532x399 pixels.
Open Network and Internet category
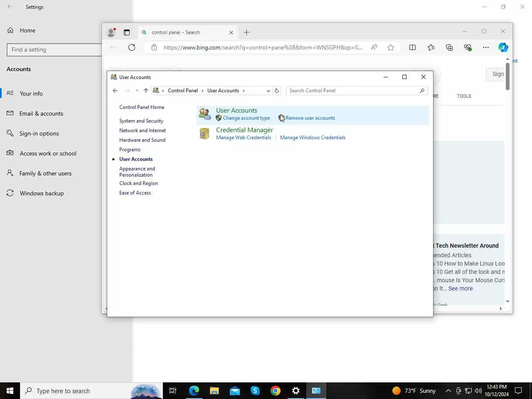pos(143,131)
